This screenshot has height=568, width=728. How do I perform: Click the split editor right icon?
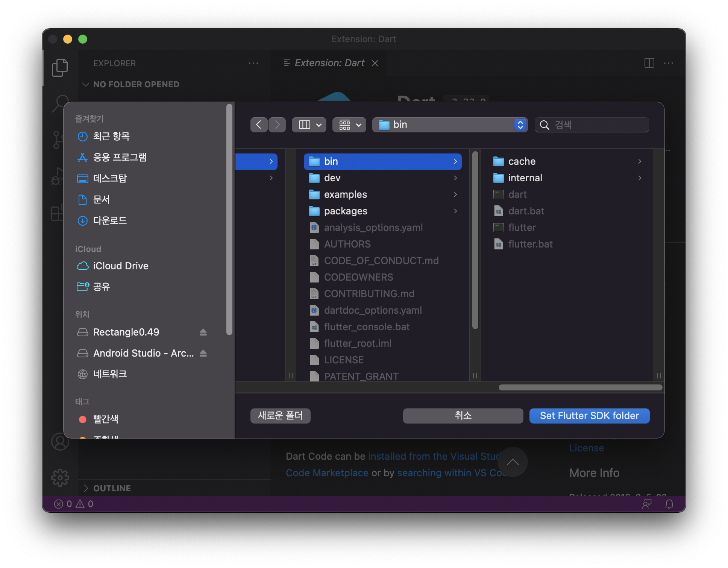(649, 63)
